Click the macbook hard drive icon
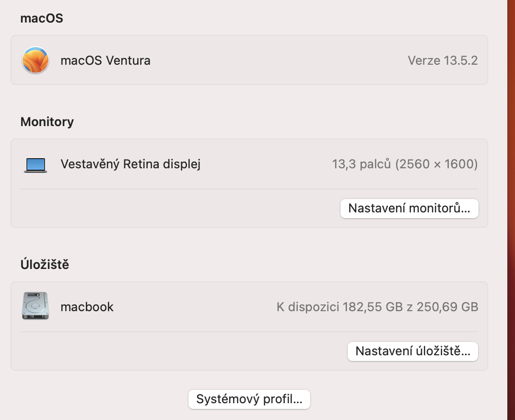 pos(35,306)
